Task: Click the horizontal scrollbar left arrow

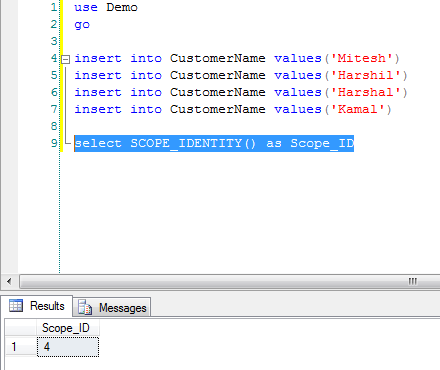Action: coord(9,282)
